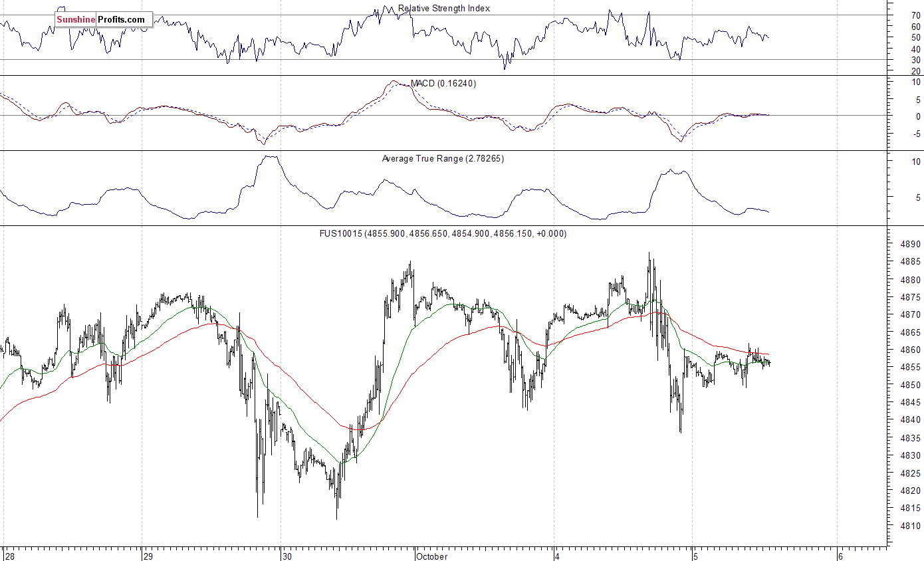This screenshot has width=924, height=561.
Task: Click the 4825 price axis label
Action: 910,473
